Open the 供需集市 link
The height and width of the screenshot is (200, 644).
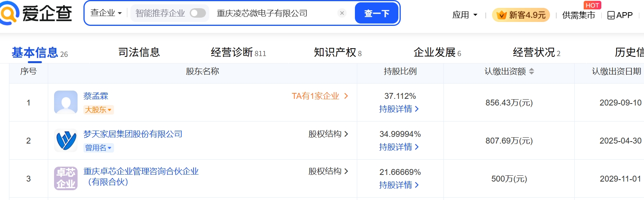tap(579, 15)
